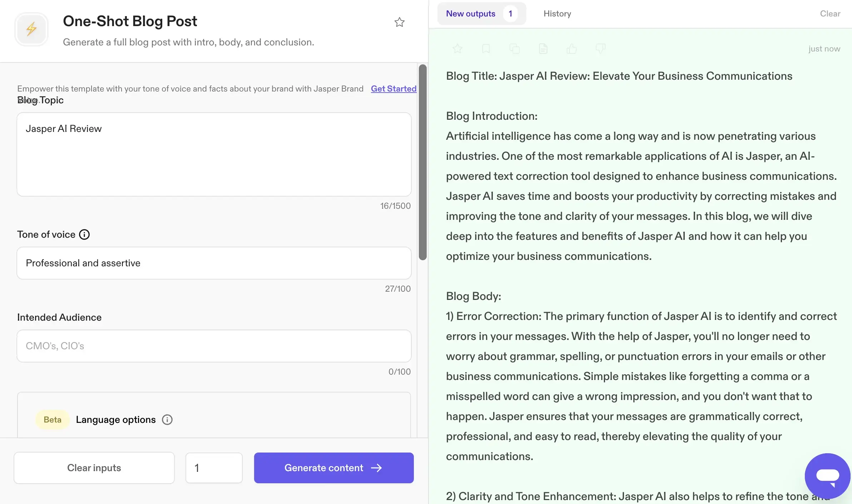Click the left panel scrollbar
This screenshot has width=852, height=504.
pyautogui.click(x=423, y=162)
